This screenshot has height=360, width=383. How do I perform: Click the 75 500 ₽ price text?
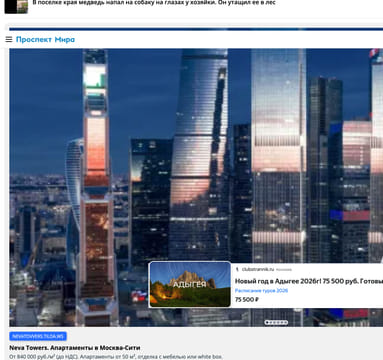[247, 300]
